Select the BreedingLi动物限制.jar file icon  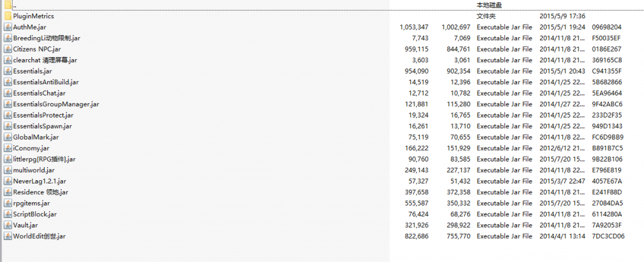click(8, 38)
